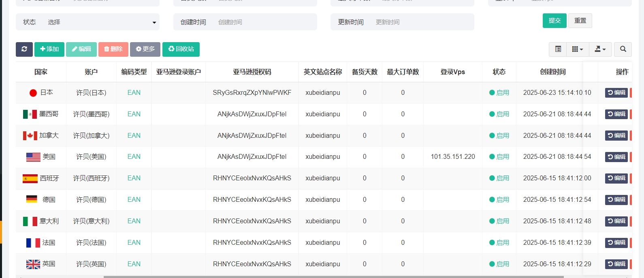This screenshot has height=278, width=644.
Task: Click the Japan flag icon
Action: click(x=33, y=93)
